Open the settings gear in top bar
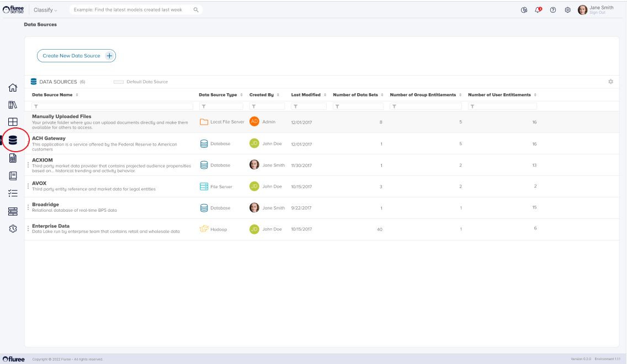 coord(567,10)
